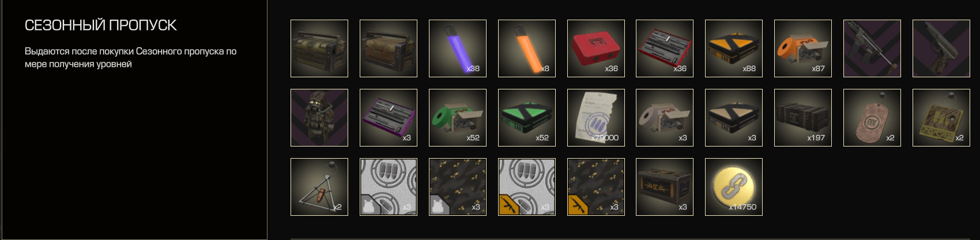
Task: Select the green tape spool x52 item
Action: coord(458,118)
